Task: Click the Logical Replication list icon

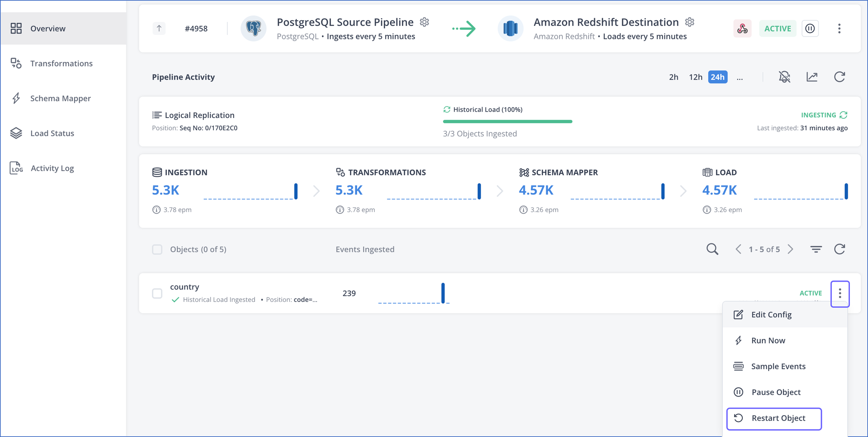Action: [x=157, y=115]
